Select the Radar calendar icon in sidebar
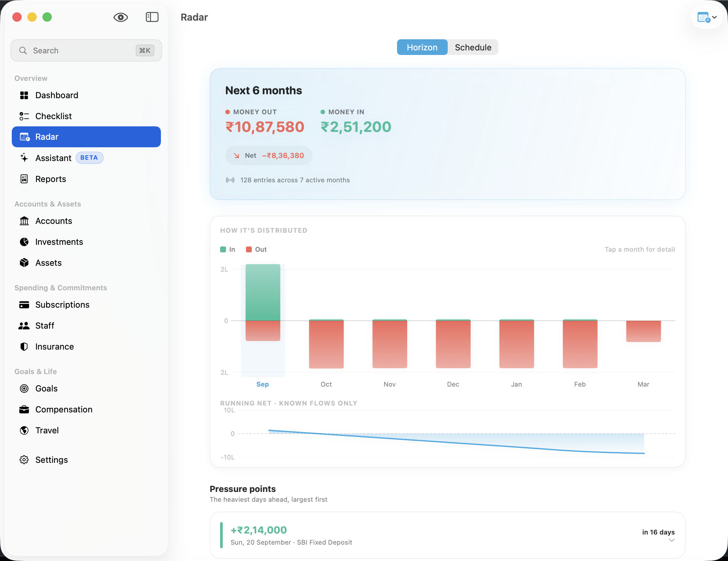Screen dimensions: 728x561 [25, 137]
